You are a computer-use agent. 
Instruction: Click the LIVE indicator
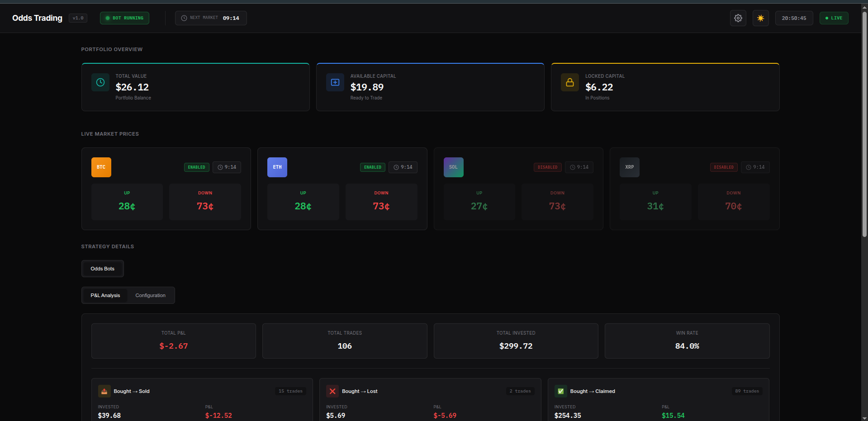[x=833, y=18]
